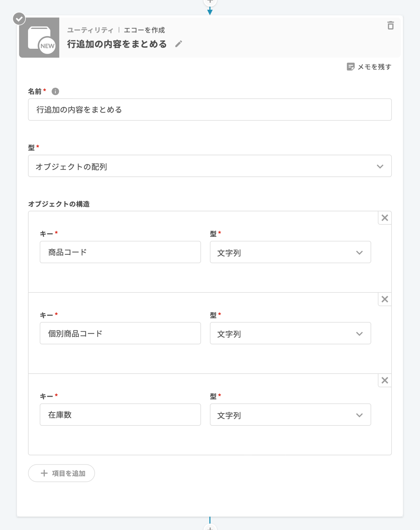The height and width of the screenshot is (530, 420).
Task: Open the オブジェクトの配列 type dropdown
Action: click(210, 166)
